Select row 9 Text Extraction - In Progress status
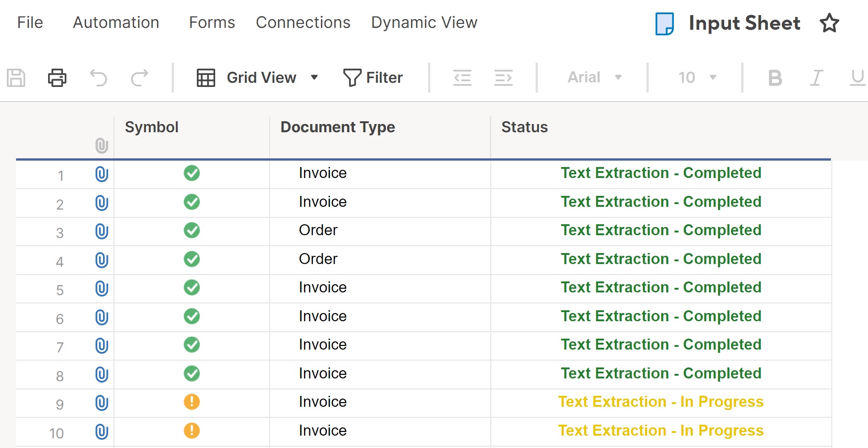Screen dimensions: 868x448 tap(661, 403)
